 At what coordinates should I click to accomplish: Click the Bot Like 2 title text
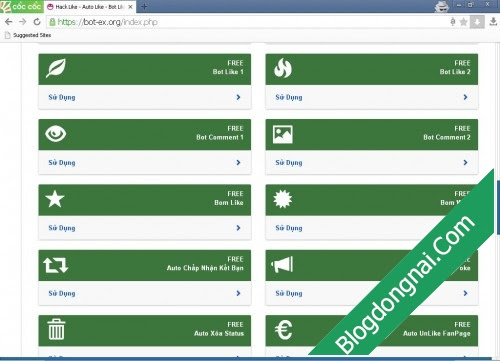click(455, 72)
